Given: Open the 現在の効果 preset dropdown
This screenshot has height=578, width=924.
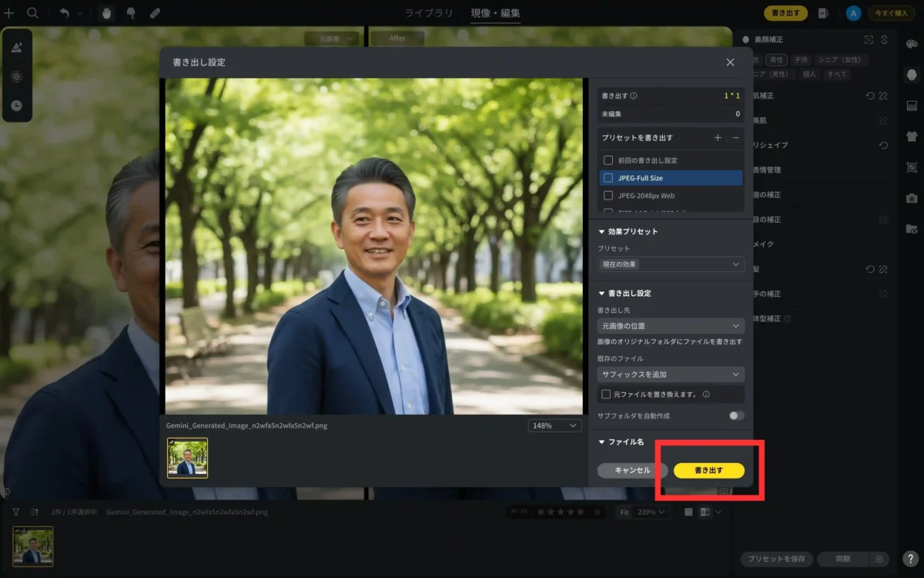Looking at the screenshot, I should click(671, 264).
